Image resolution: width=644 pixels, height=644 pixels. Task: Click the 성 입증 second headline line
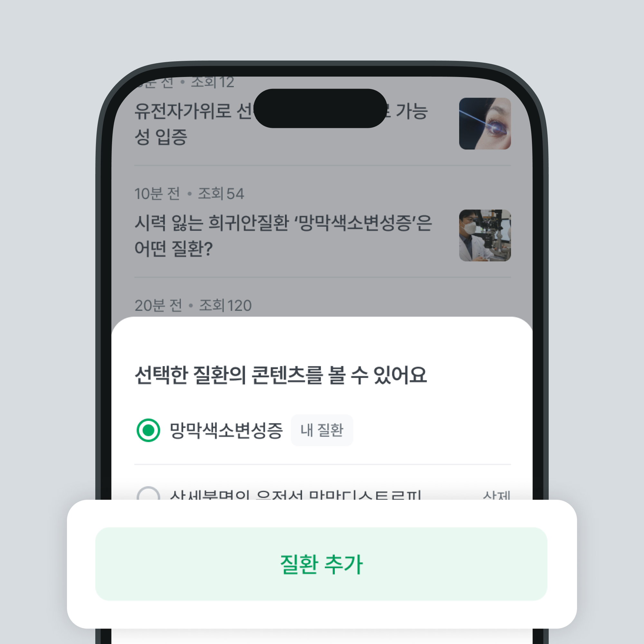click(161, 137)
